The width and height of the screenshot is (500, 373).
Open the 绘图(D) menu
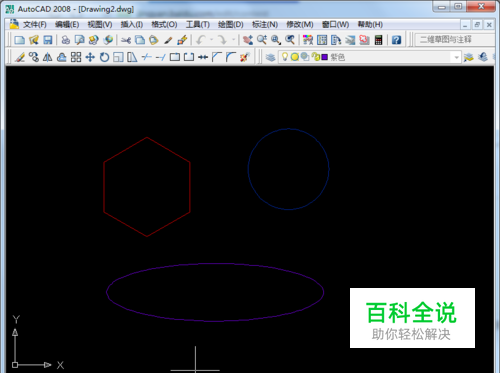tap(231, 25)
